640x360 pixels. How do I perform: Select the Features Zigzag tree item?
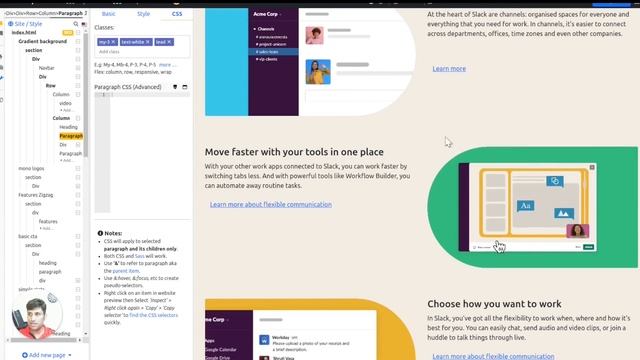pyautogui.click(x=36, y=195)
